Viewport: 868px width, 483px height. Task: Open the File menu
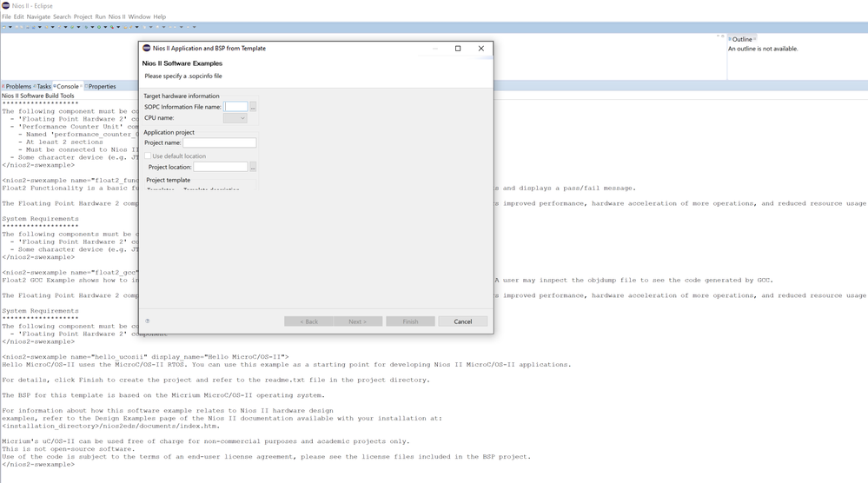pyautogui.click(x=6, y=17)
